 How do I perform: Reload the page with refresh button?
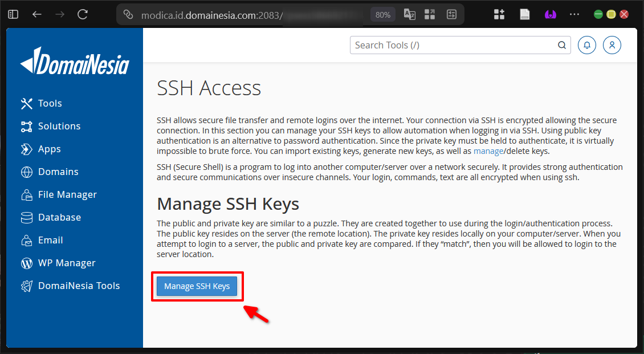click(83, 14)
